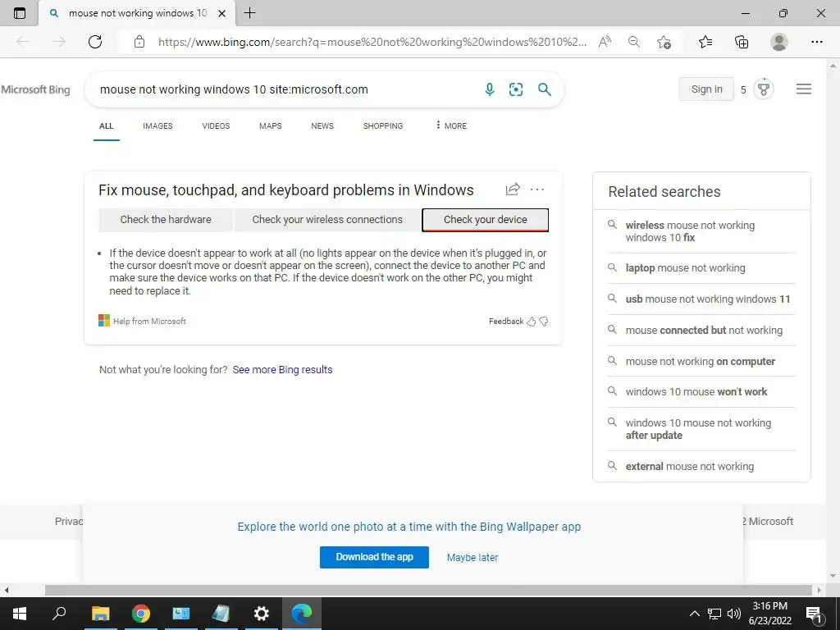The image size is (840, 630).
Task: Give thumbs down feedback
Action: tap(544, 322)
